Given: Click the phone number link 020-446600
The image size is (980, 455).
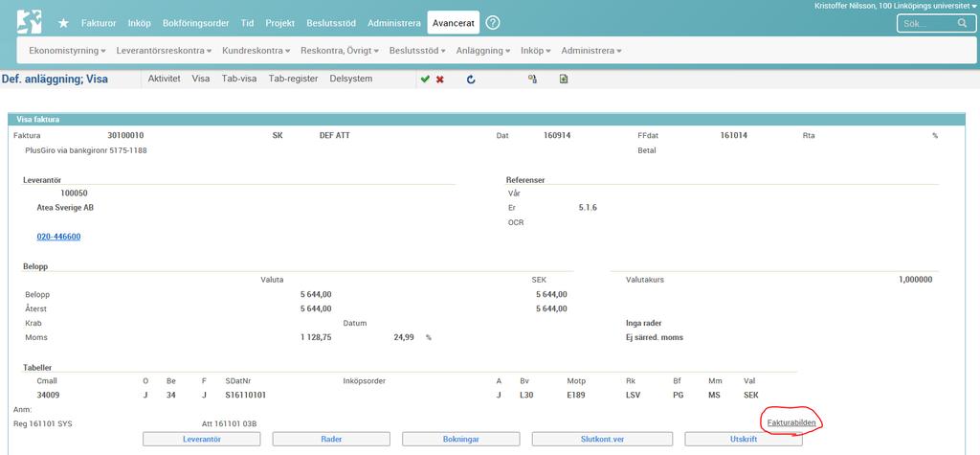Looking at the screenshot, I should pyautogui.click(x=58, y=237).
